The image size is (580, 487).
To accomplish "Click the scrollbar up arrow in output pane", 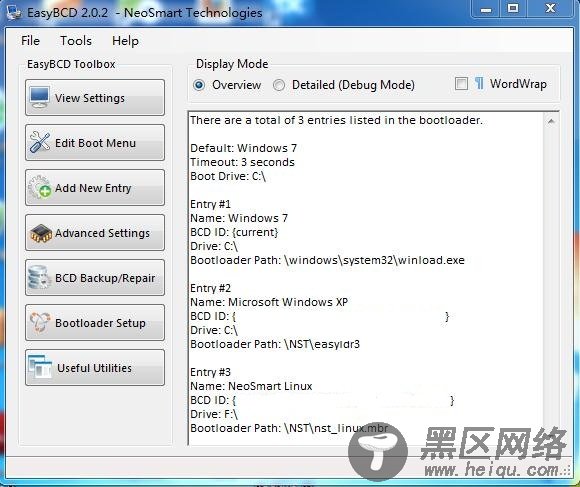I will coord(551,121).
